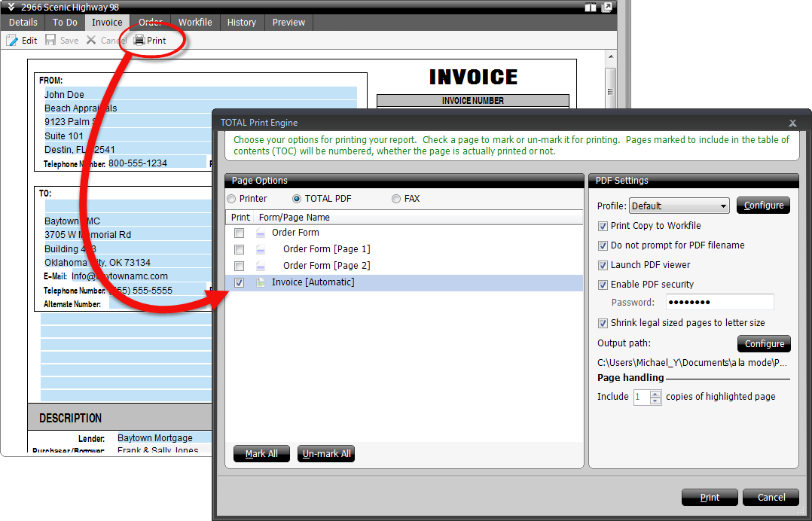812x521 pixels.
Task: Click the Invoice [Automatic] form icon
Action: (261, 282)
